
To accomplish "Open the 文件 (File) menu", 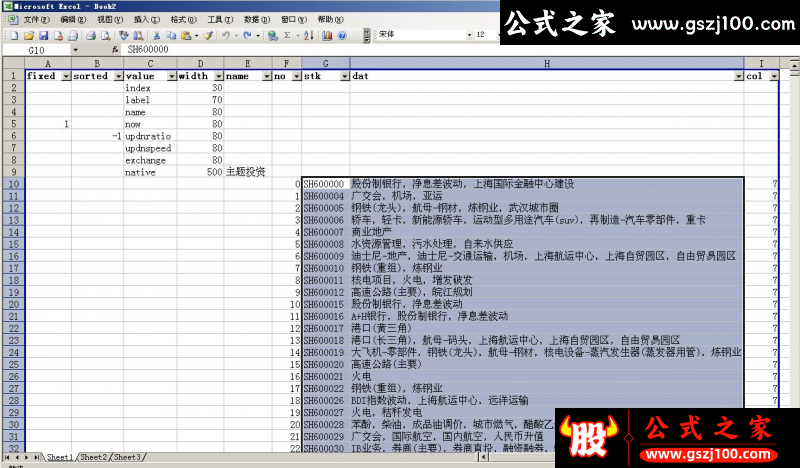I will [37, 19].
